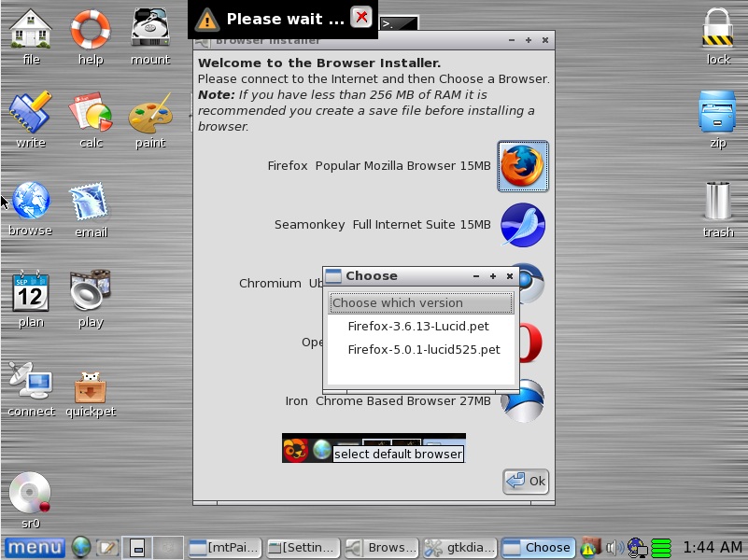
Task: Click the network status tray icon
Action: pos(637,548)
